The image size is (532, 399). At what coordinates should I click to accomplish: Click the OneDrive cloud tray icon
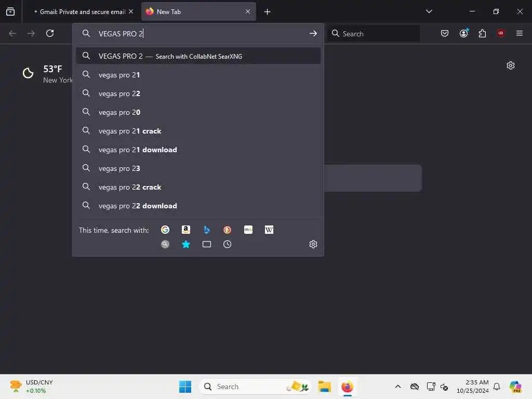pos(414,387)
